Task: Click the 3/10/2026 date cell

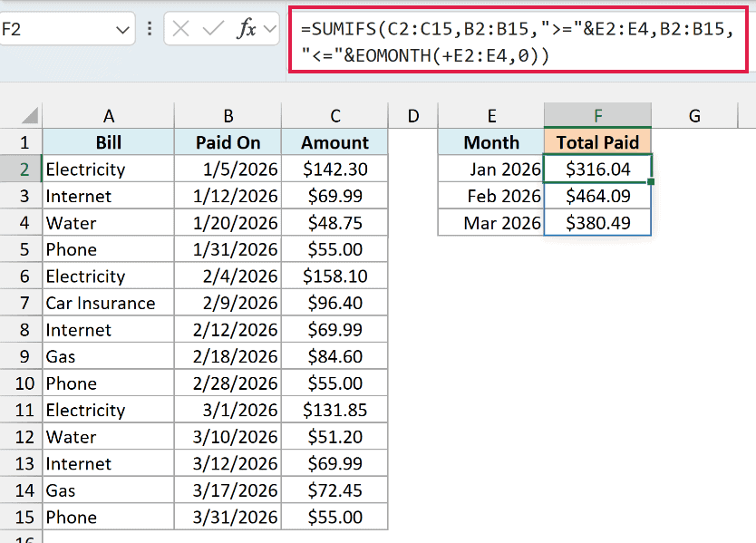Action: 228,436
